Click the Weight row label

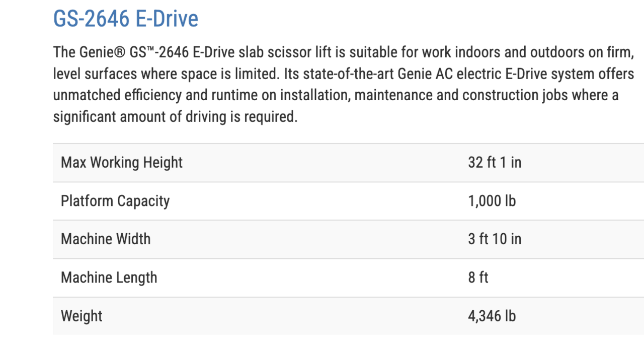point(82,316)
